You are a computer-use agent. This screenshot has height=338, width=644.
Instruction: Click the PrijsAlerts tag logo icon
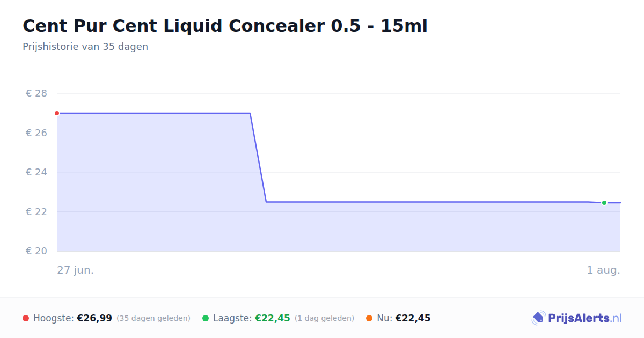click(x=538, y=318)
